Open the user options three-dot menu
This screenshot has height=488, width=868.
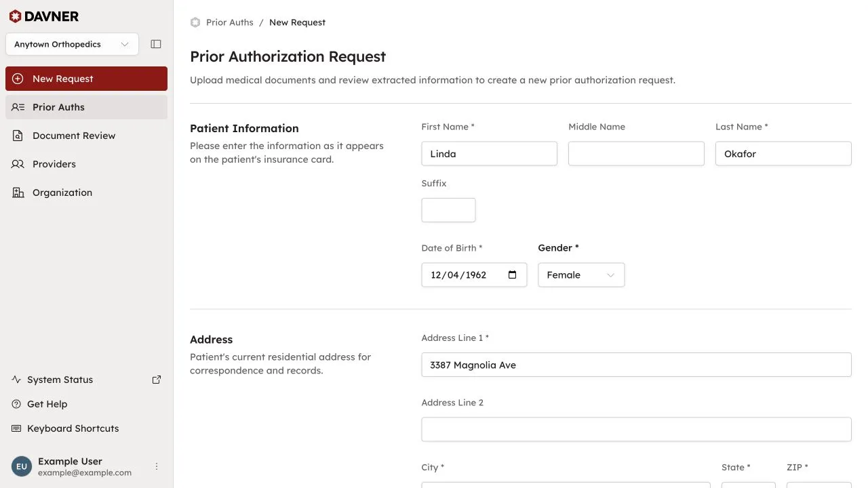(157, 466)
